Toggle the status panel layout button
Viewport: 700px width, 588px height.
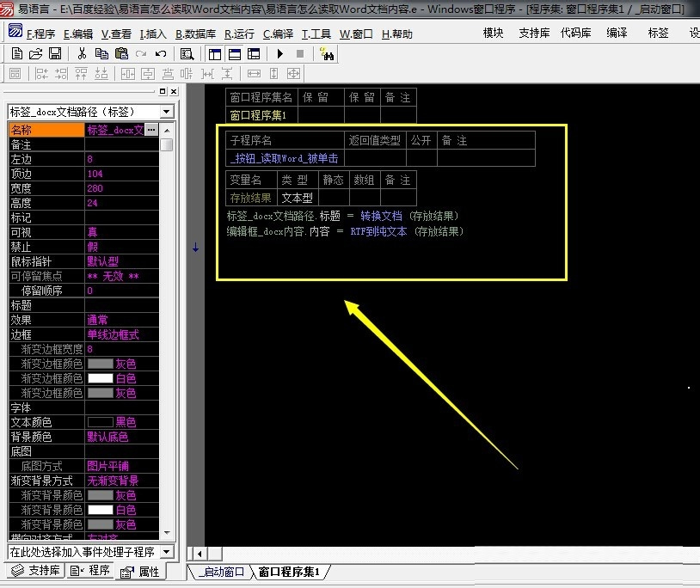(235, 54)
